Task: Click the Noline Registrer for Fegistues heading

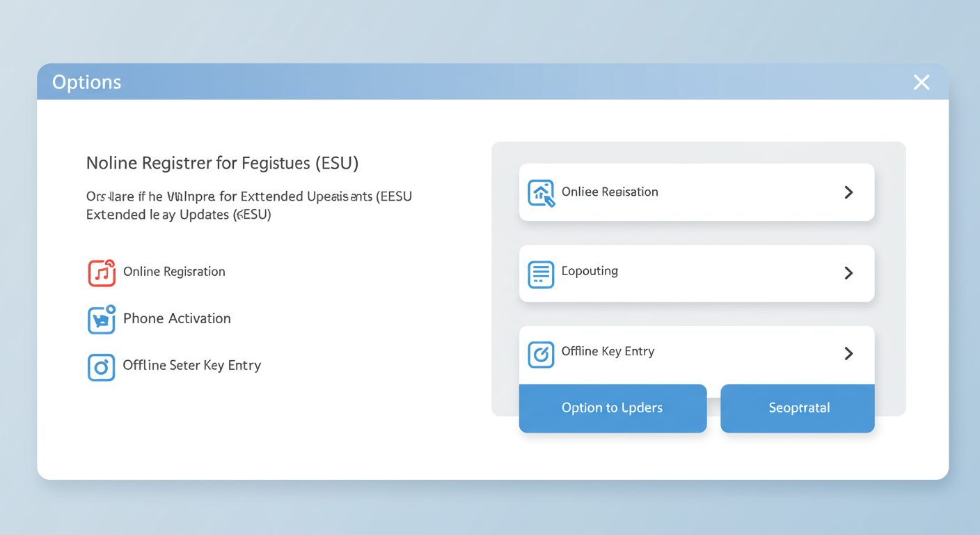Action: pos(222,163)
